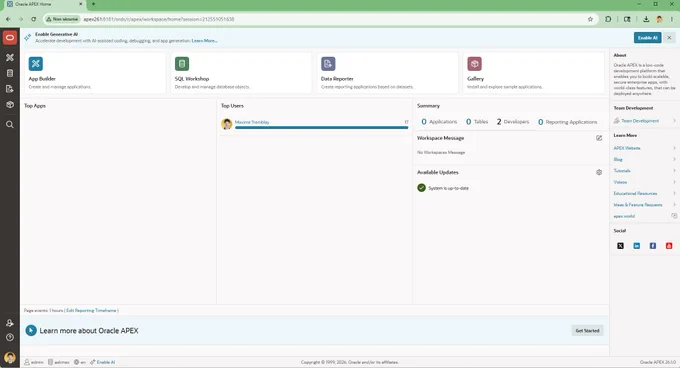Image resolution: width=680 pixels, height=368 pixels.
Task: Open App Builder from the left sidebar icon
Action: pyautogui.click(x=10, y=57)
